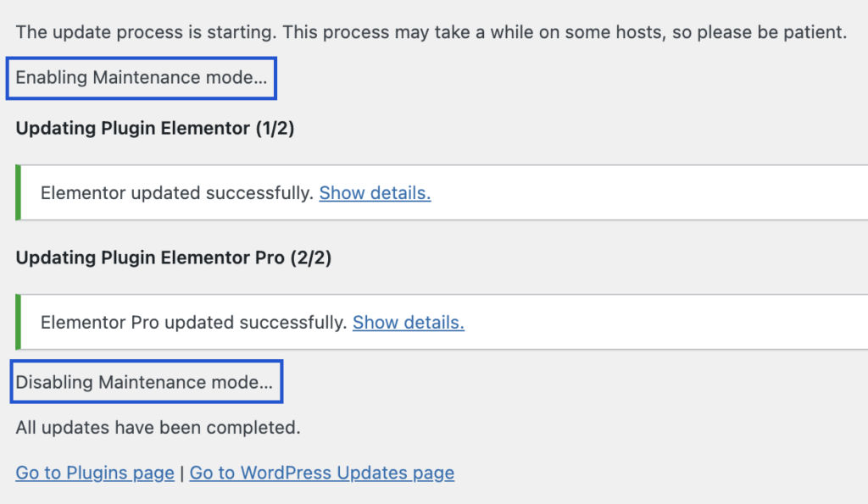This screenshot has width=868, height=504.
Task: Click green success bar of Elementor notice
Action: (x=19, y=192)
